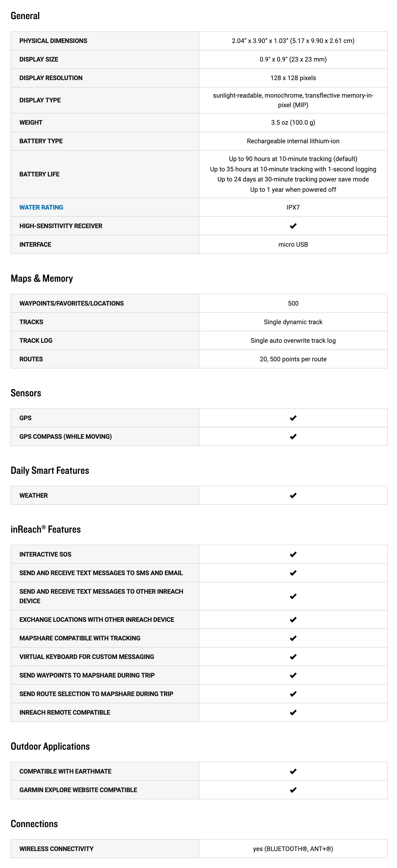Click the inReach Remote Compatible checkmark
397x868 pixels.
(293, 712)
